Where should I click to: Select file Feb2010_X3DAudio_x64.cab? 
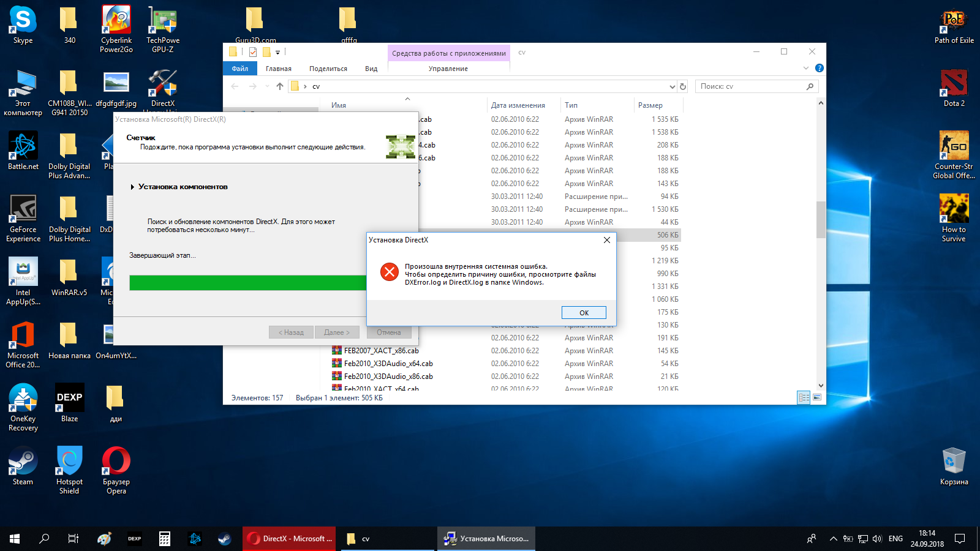tap(388, 364)
